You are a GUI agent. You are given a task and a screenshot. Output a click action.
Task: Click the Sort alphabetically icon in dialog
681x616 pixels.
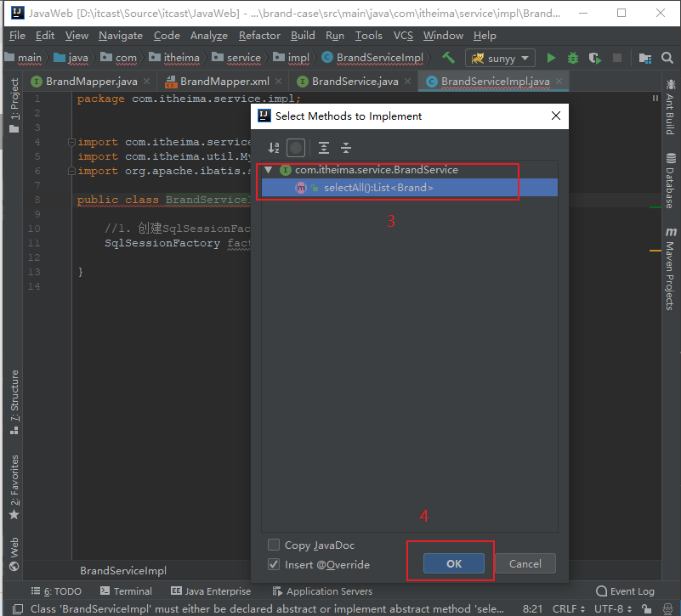274,148
